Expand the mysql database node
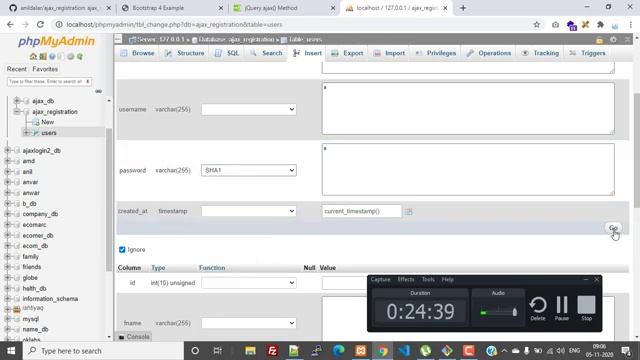640x360 pixels. click(7, 319)
